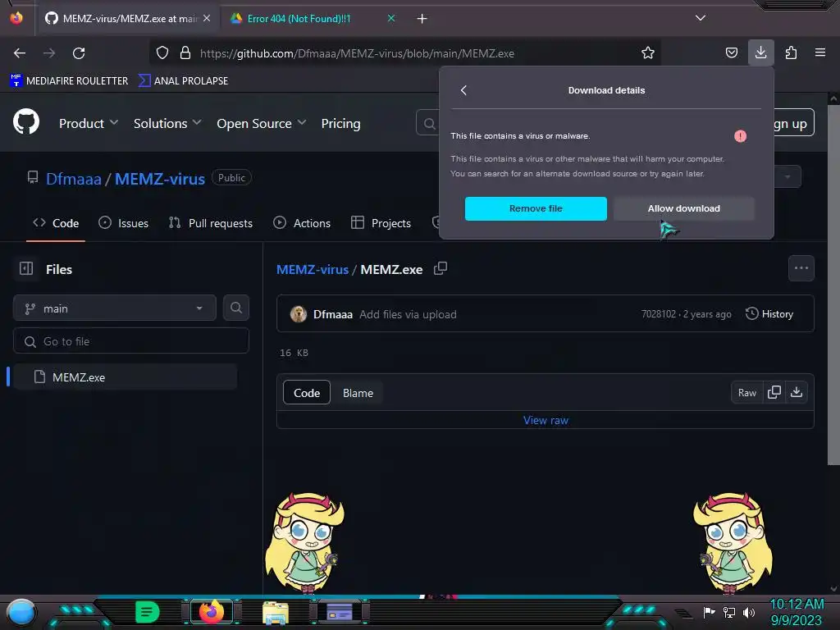Open the Firefox hamburger menu
Screen dimensions: 840x630
819,52
